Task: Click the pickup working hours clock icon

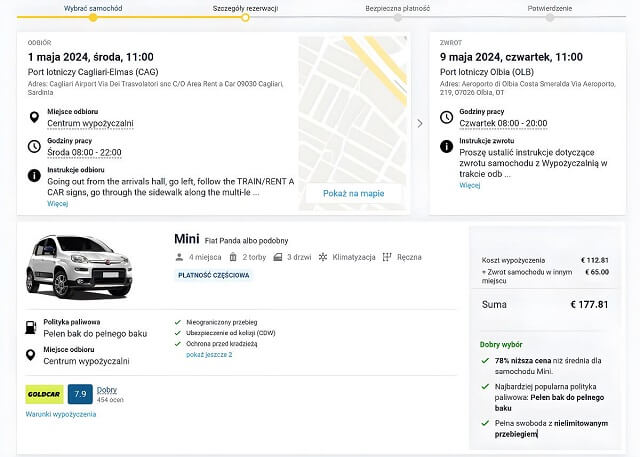Action: click(35, 146)
